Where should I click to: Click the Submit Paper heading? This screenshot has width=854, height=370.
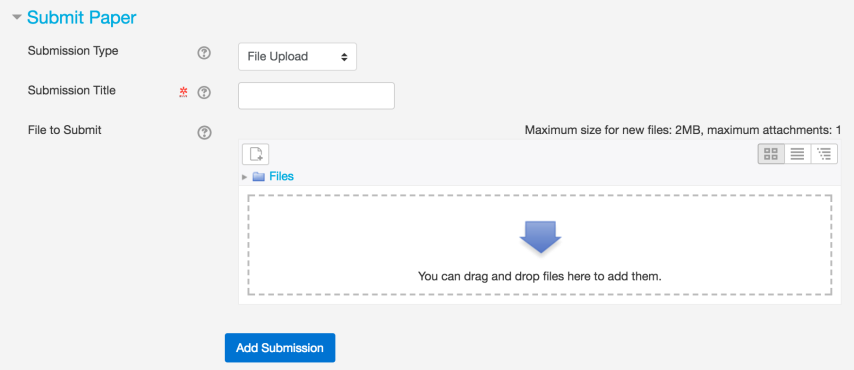[82, 17]
